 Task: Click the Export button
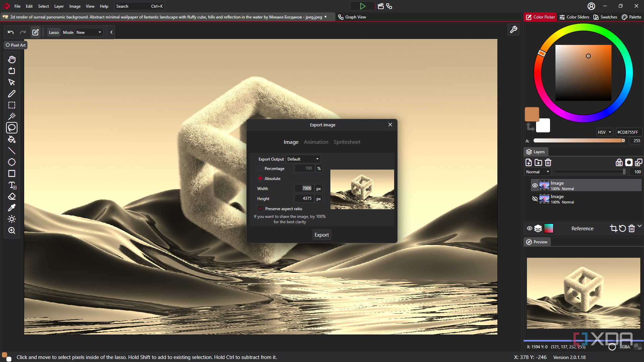point(322,235)
